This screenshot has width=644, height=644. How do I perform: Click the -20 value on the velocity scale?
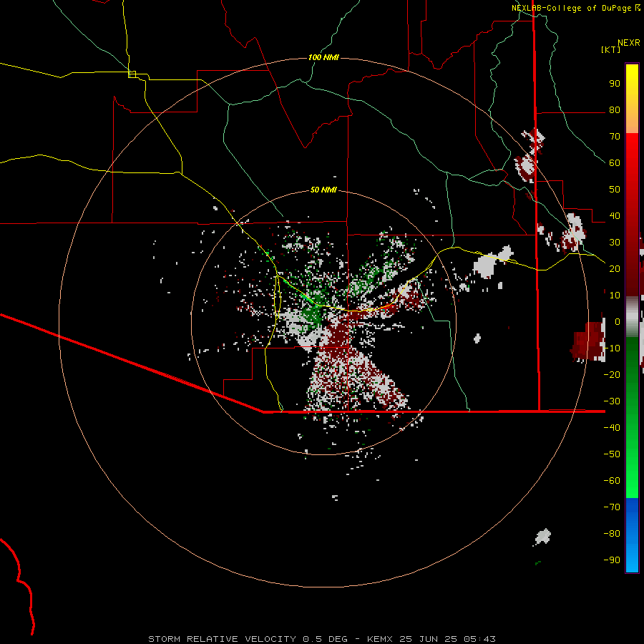tap(612, 374)
